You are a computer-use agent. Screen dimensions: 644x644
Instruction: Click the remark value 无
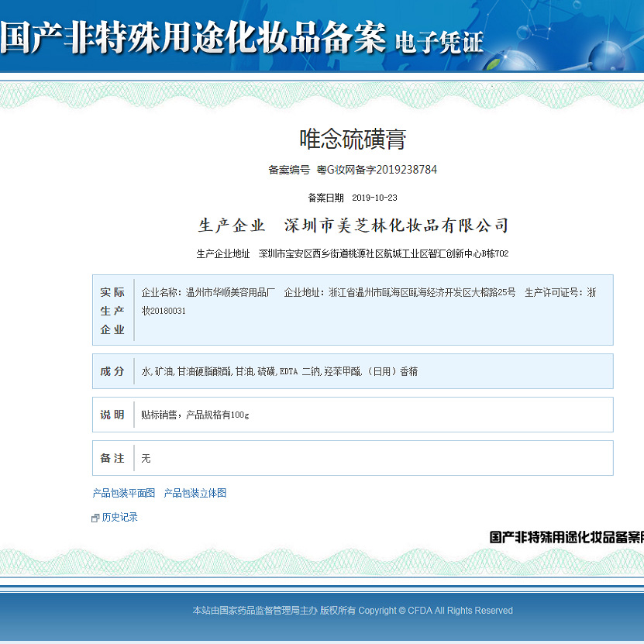pyautogui.click(x=146, y=458)
